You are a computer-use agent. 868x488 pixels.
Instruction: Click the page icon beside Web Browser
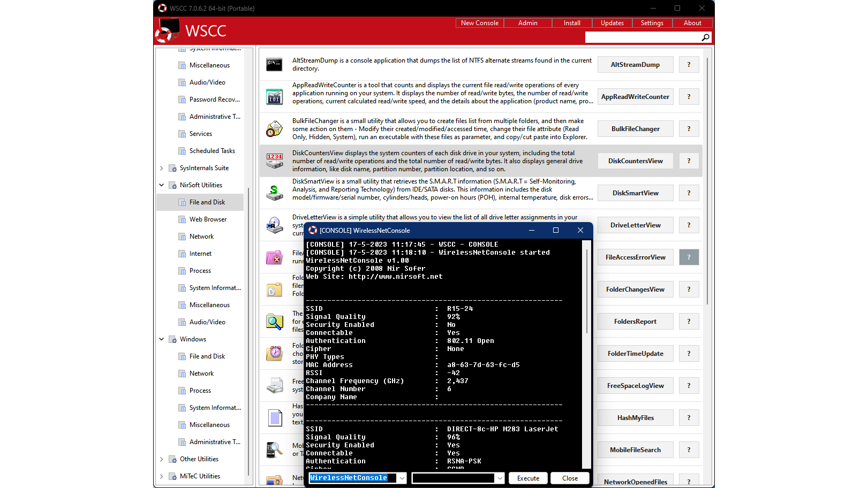[x=182, y=219]
